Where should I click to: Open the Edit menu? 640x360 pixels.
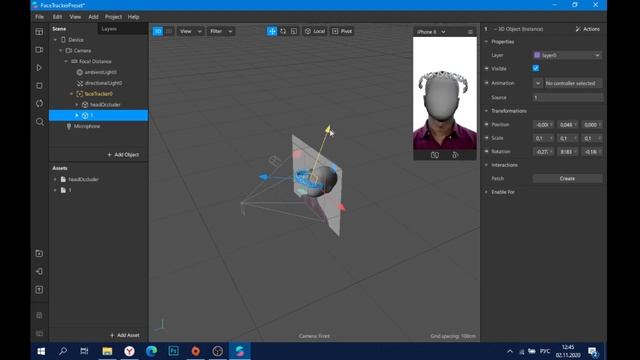(x=57, y=17)
